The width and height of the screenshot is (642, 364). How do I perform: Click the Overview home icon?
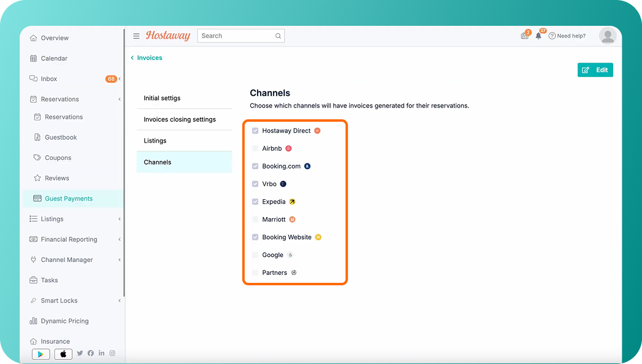[x=34, y=38]
